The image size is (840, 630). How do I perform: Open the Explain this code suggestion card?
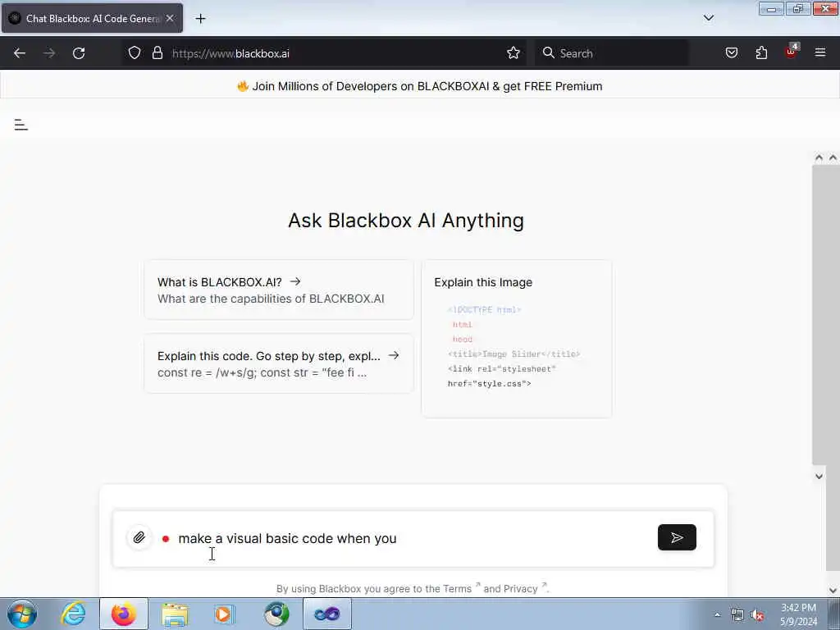click(279, 363)
